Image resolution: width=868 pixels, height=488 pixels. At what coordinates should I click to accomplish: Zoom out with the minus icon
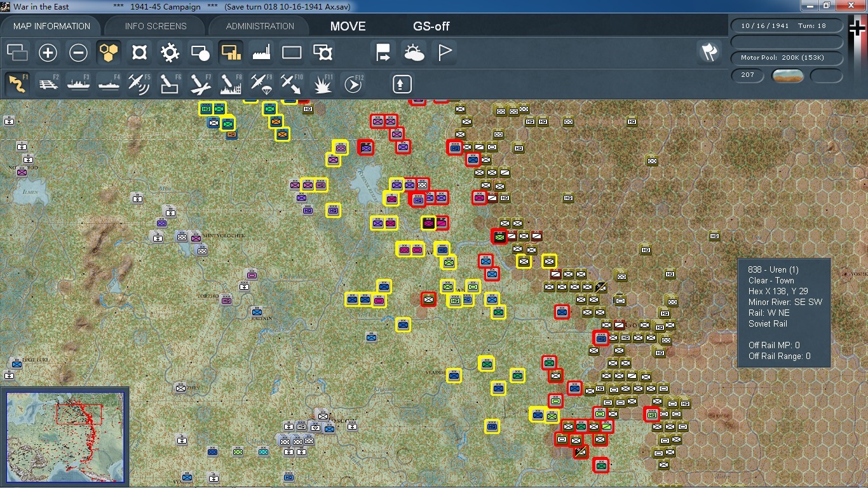coord(78,53)
